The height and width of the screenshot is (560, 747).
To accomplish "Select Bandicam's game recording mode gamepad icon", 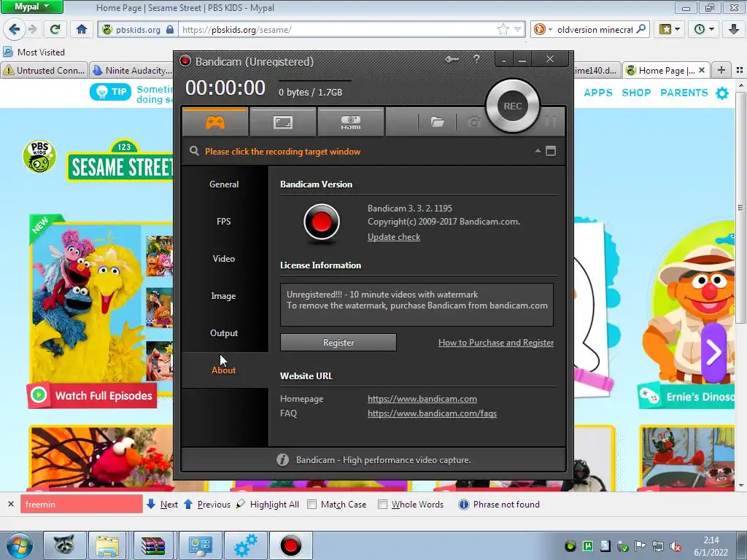I will point(215,122).
